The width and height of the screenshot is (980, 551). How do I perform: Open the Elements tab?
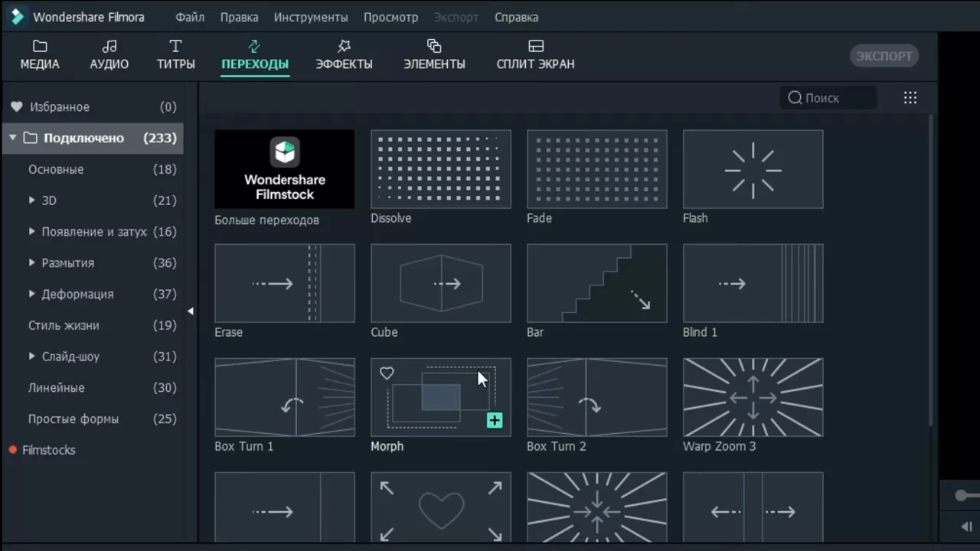(x=434, y=55)
